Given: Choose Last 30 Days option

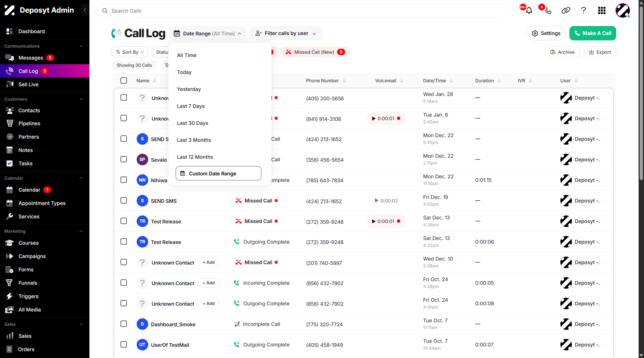Looking at the screenshot, I should coord(193,123).
